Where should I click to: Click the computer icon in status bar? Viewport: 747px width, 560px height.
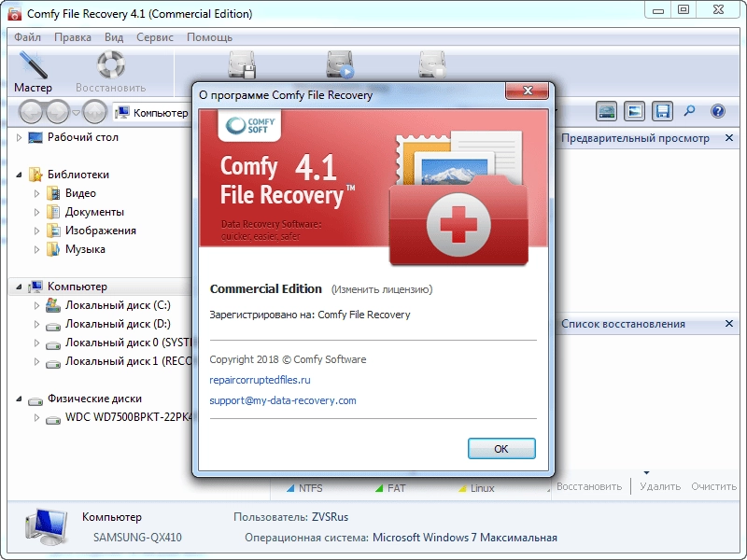pyautogui.click(x=46, y=526)
